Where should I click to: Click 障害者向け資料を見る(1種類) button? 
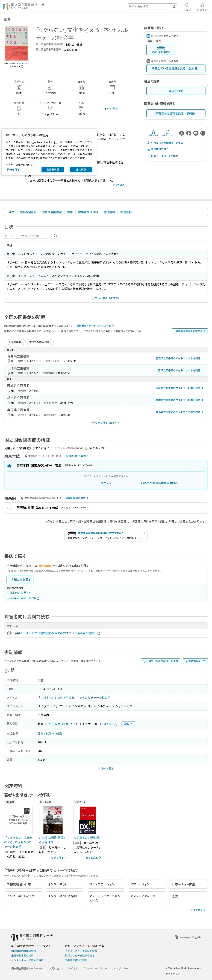(176, 113)
